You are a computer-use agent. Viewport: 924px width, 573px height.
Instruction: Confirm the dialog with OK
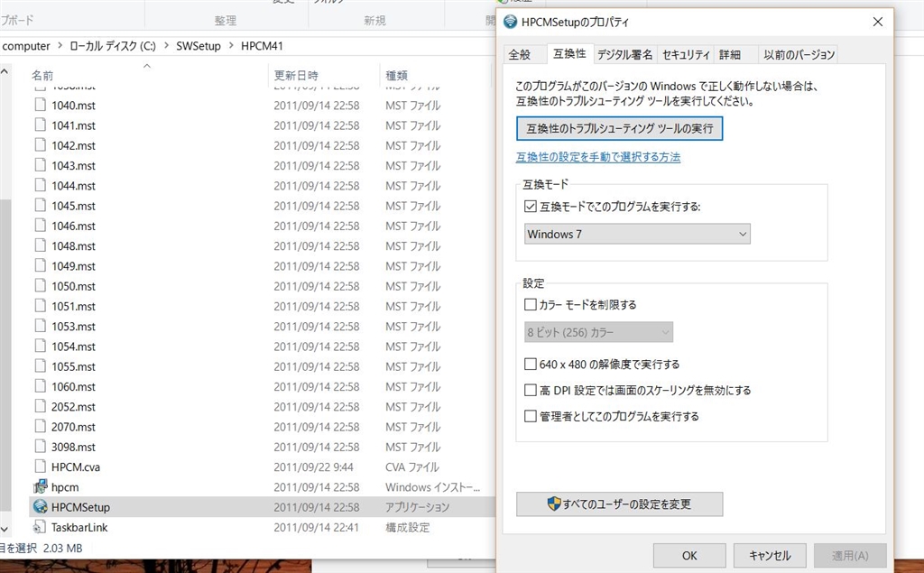(x=689, y=555)
